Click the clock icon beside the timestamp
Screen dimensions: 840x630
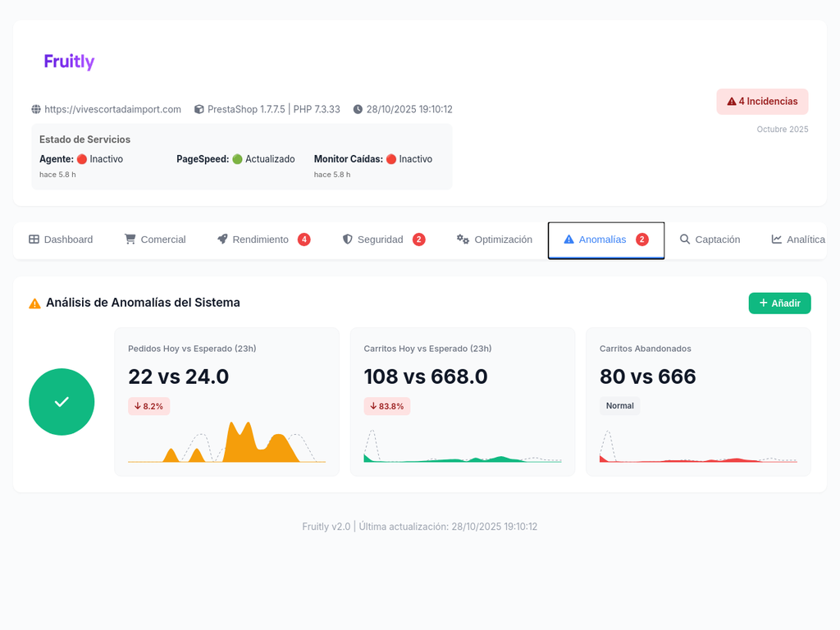pyautogui.click(x=358, y=109)
